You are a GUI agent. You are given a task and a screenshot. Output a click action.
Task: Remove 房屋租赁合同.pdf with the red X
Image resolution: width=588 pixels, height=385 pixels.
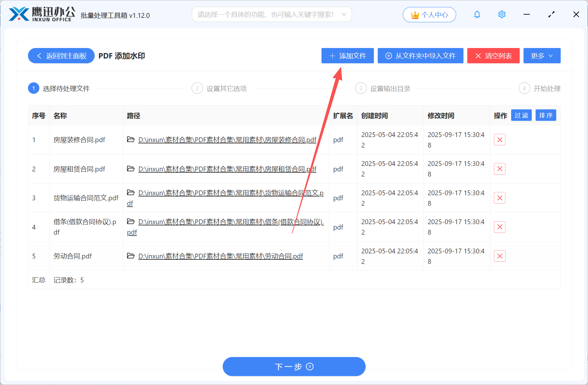click(500, 169)
